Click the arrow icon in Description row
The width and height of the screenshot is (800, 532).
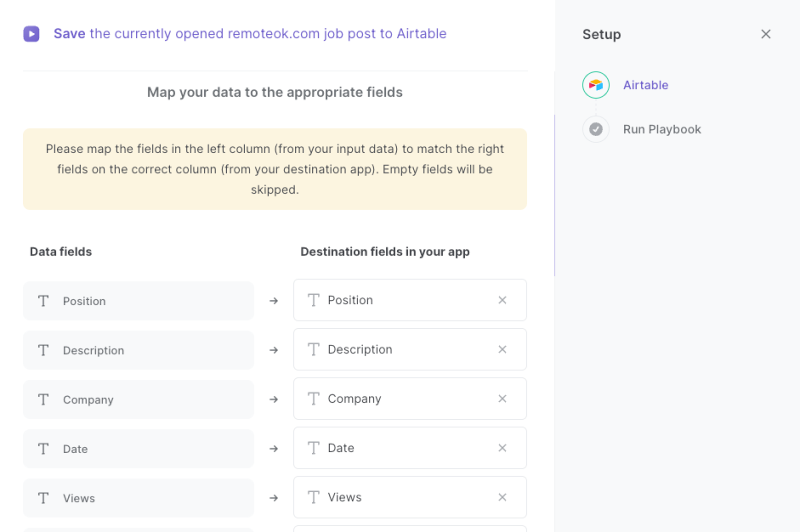(273, 350)
